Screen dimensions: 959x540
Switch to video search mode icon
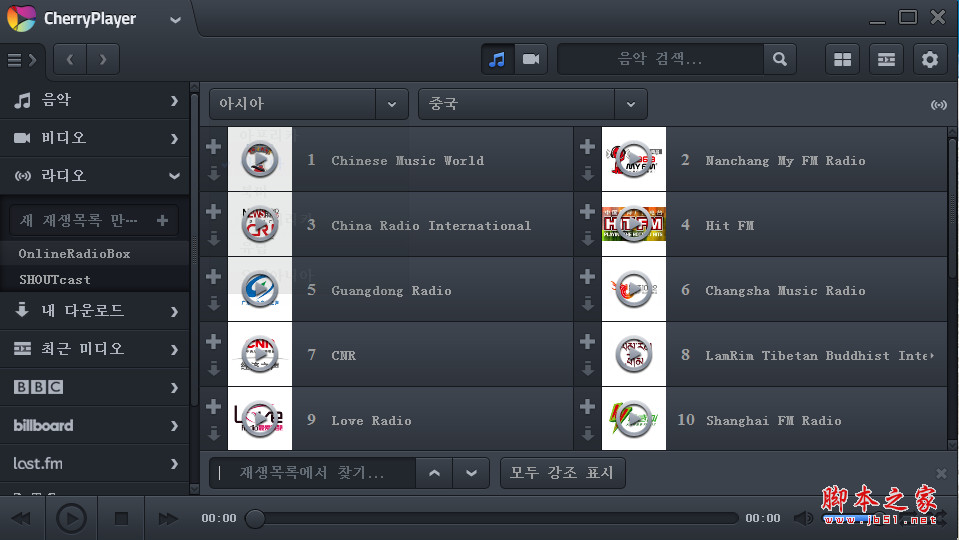click(531, 59)
